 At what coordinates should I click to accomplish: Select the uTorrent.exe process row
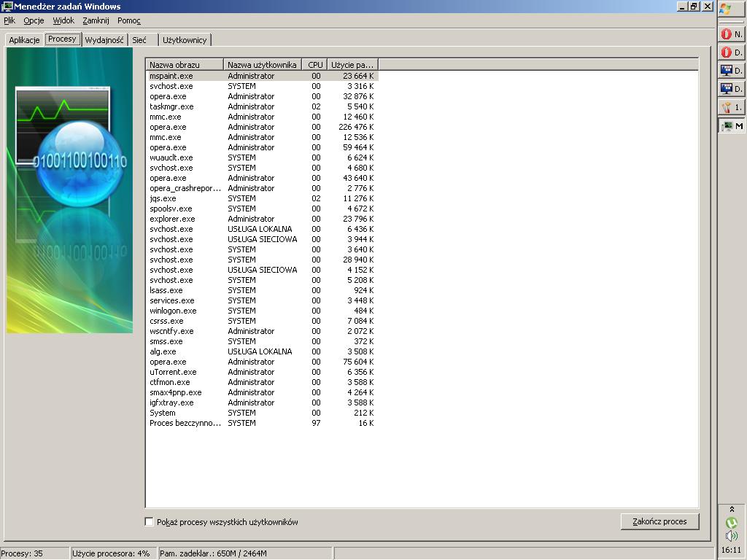pyautogui.click(x=262, y=372)
